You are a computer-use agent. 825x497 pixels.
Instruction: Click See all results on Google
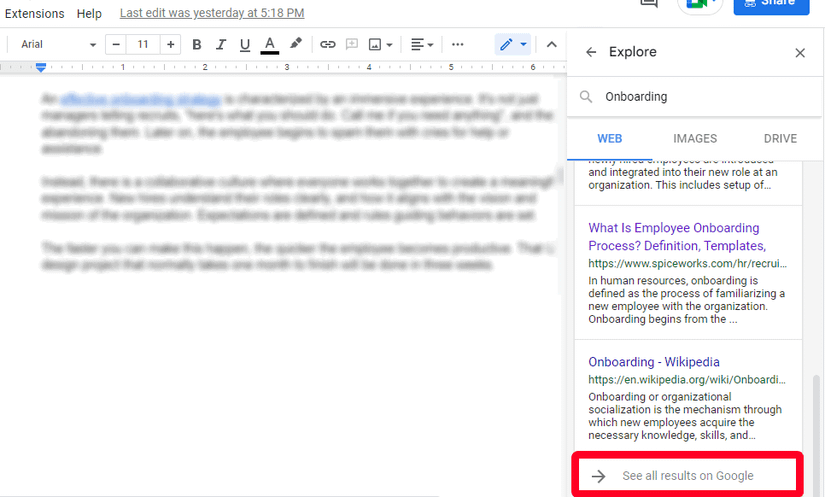[687, 476]
